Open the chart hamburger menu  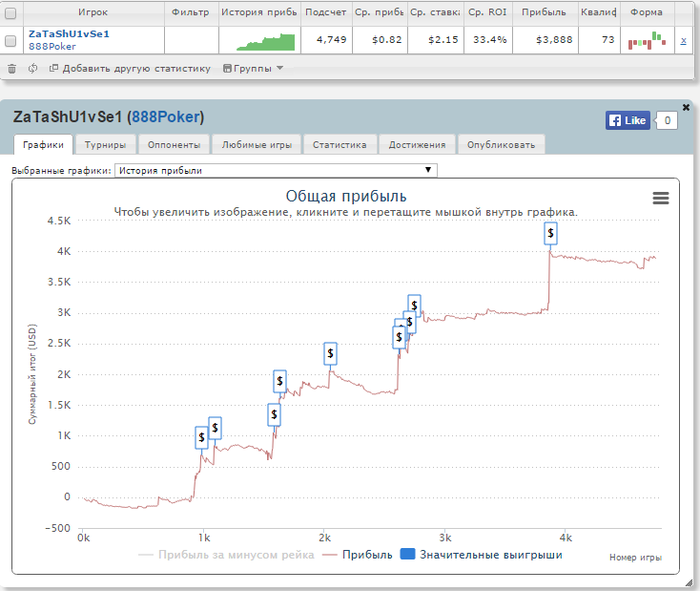[x=661, y=198]
